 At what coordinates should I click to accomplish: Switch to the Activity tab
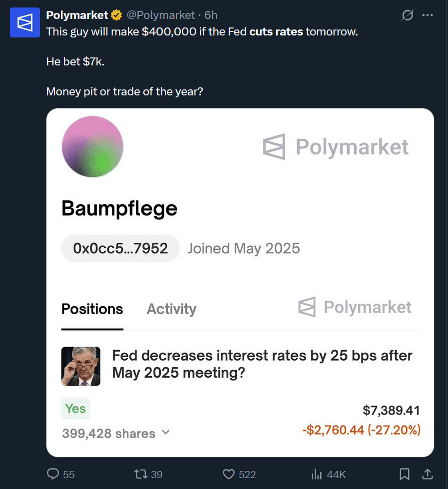pos(171,309)
